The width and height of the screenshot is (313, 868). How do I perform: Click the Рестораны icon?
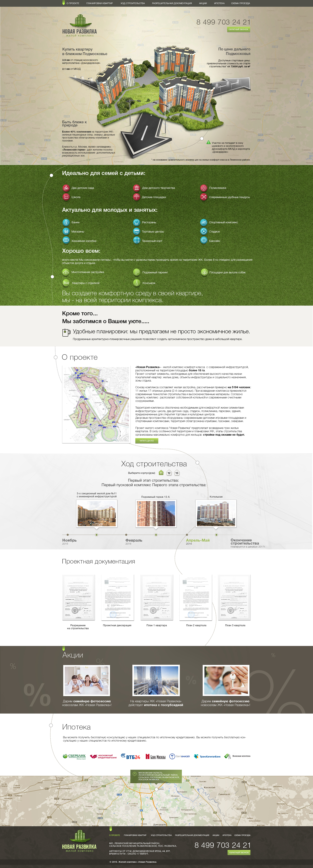point(136,222)
